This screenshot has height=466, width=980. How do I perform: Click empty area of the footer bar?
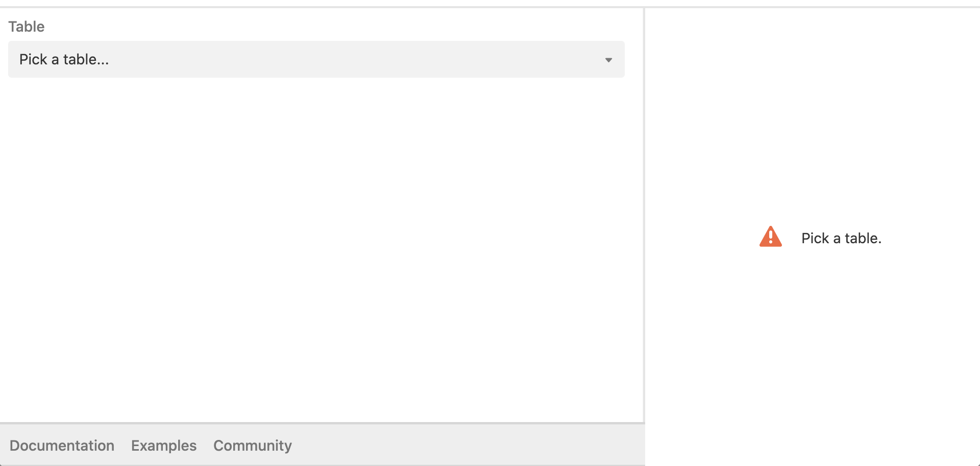point(459,445)
